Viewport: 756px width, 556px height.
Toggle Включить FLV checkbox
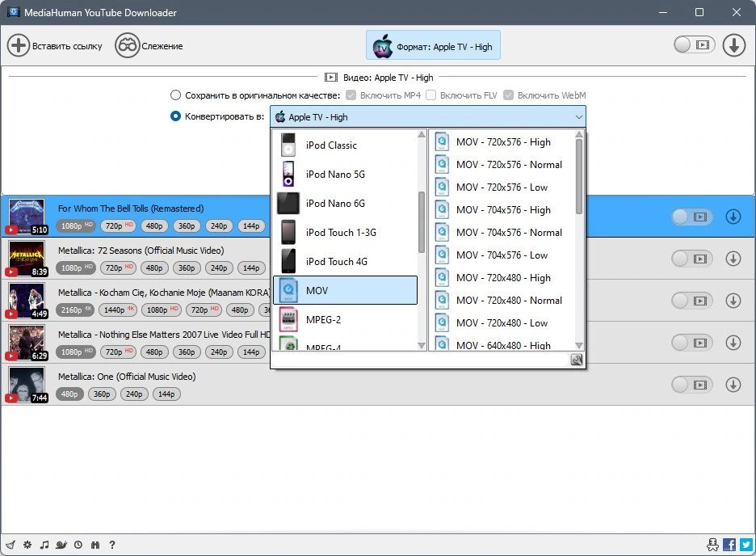pos(431,95)
